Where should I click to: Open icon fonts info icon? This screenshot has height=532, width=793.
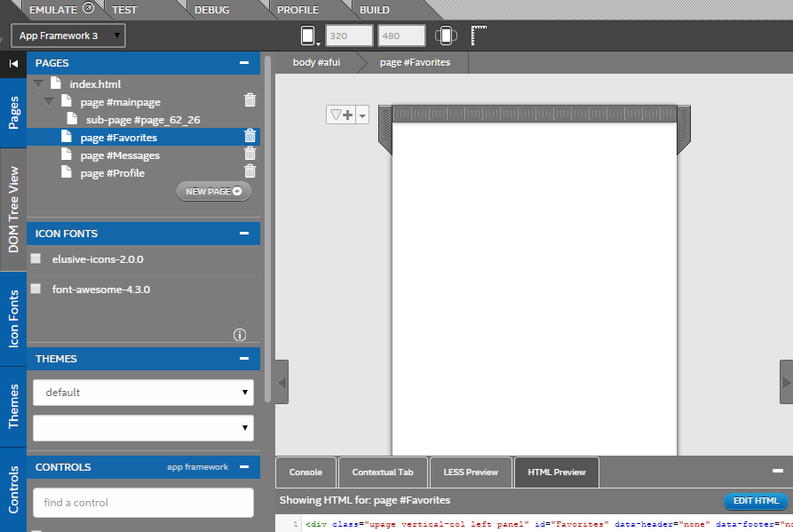[x=240, y=335]
